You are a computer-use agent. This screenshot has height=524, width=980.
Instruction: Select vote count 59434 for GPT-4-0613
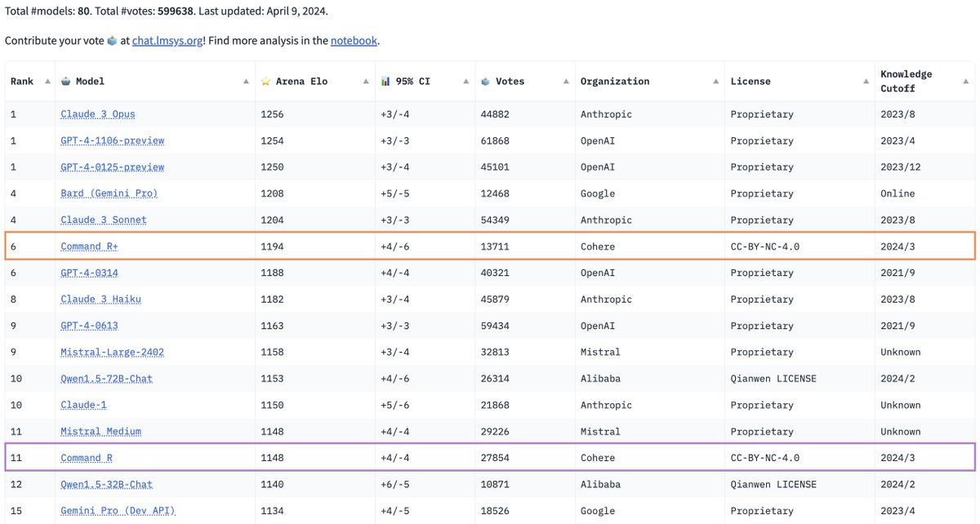click(x=495, y=326)
